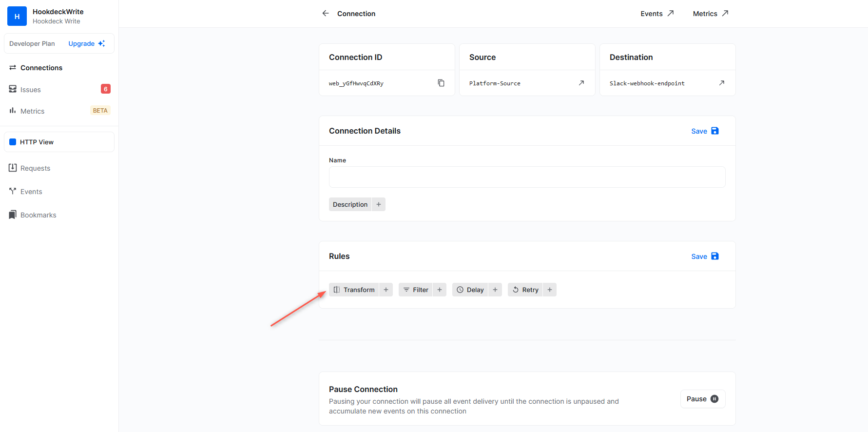This screenshot has height=432, width=868.
Task: Focus the connection Name input field
Action: coord(527,177)
